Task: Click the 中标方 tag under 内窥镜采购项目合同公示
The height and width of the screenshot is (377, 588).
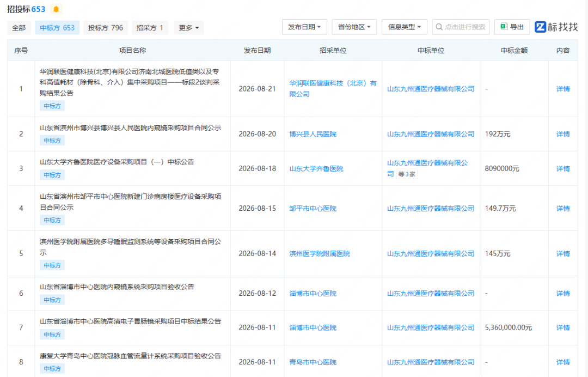Action: (52, 141)
